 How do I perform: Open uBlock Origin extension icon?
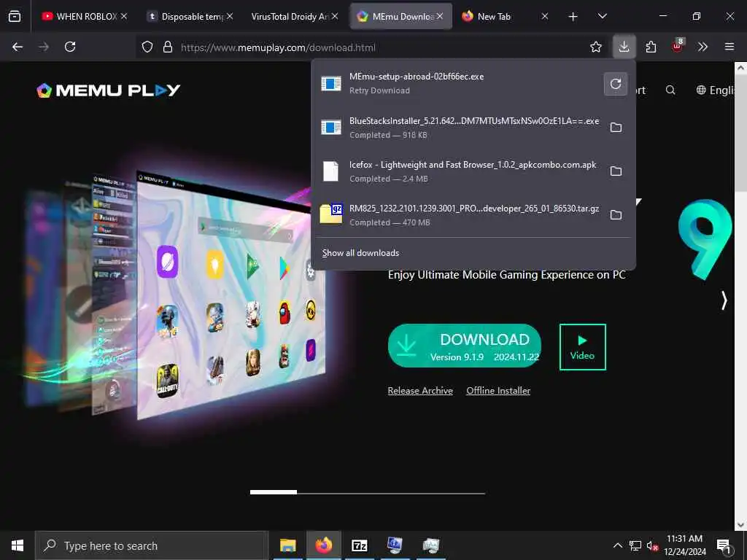point(678,46)
